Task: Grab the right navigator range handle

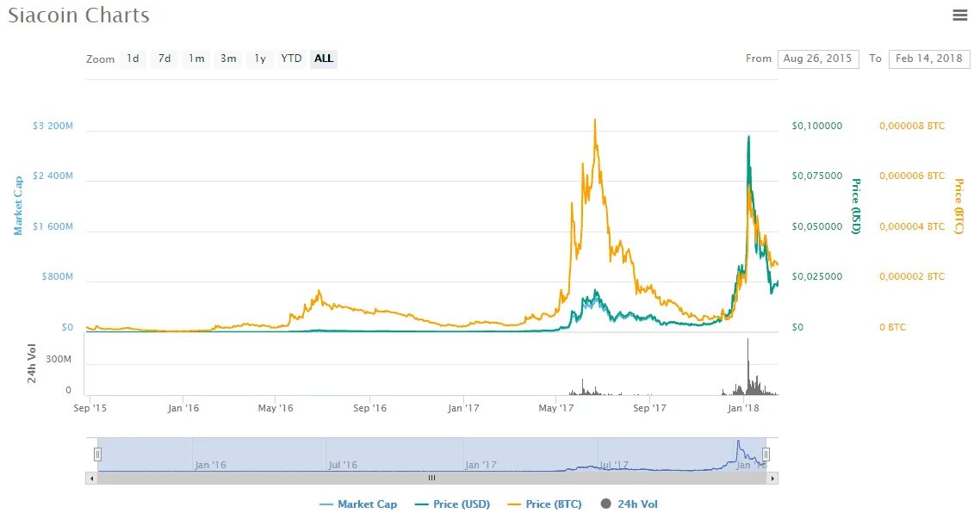Action: point(766,454)
